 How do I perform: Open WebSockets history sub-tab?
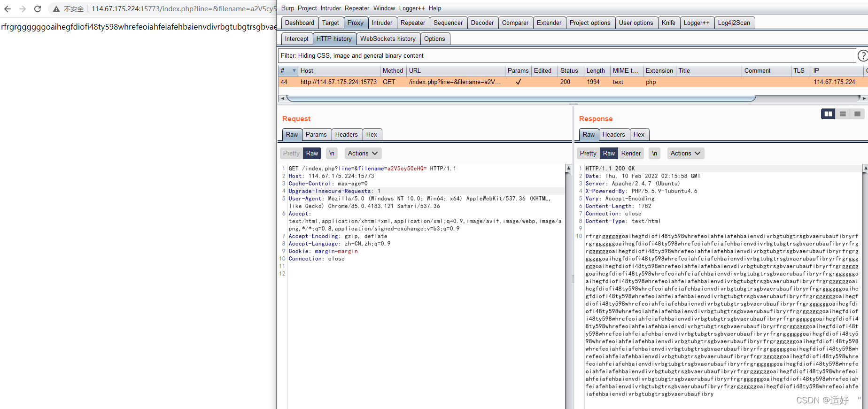pyautogui.click(x=388, y=39)
